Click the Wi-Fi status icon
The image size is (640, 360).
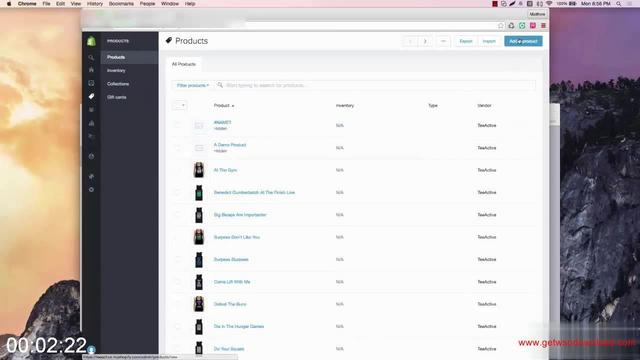(x=549, y=4)
